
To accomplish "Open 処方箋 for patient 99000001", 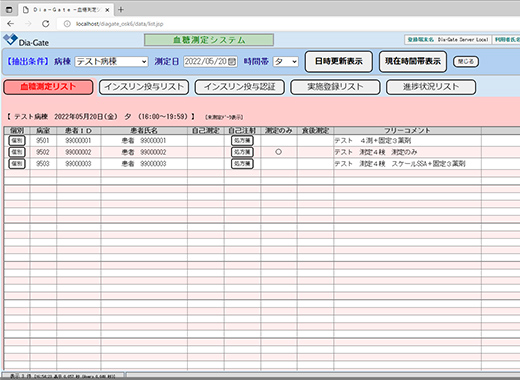I will (x=242, y=141).
